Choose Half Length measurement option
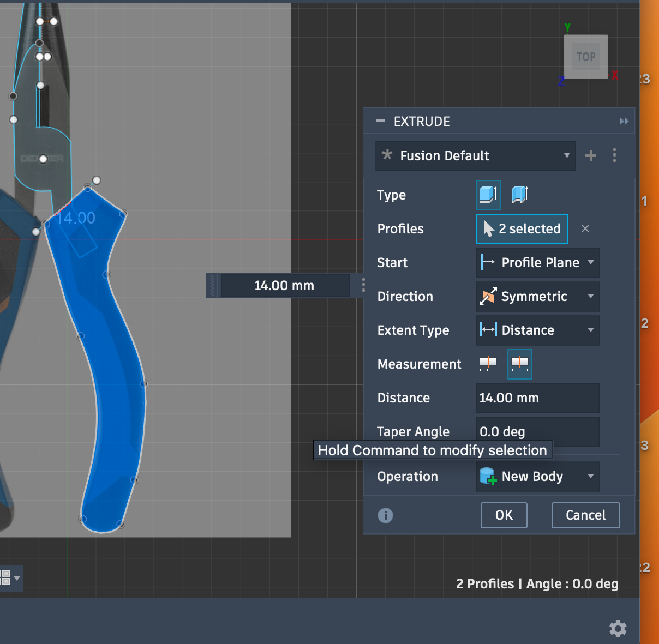This screenshot has width=659, height=644. (488, 364)
